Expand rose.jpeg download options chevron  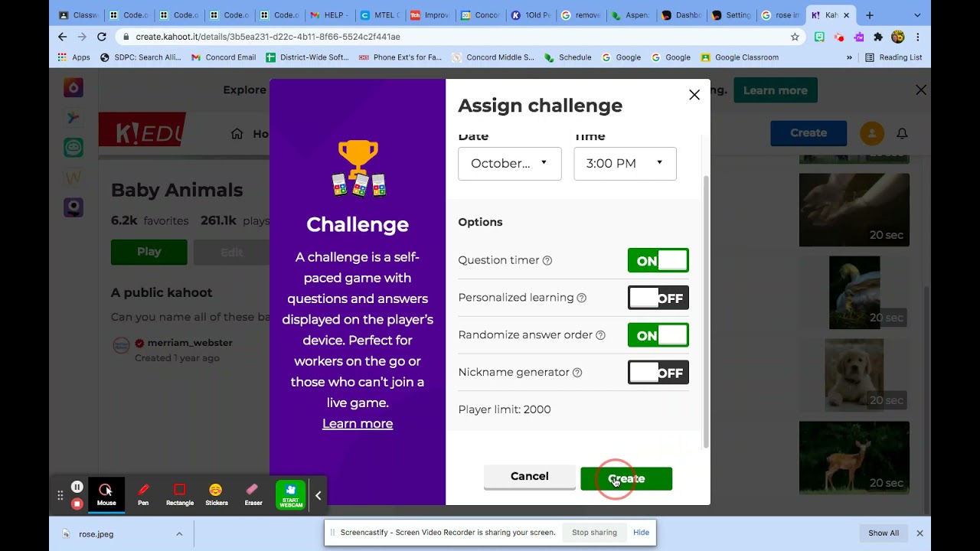coord(179,533)
